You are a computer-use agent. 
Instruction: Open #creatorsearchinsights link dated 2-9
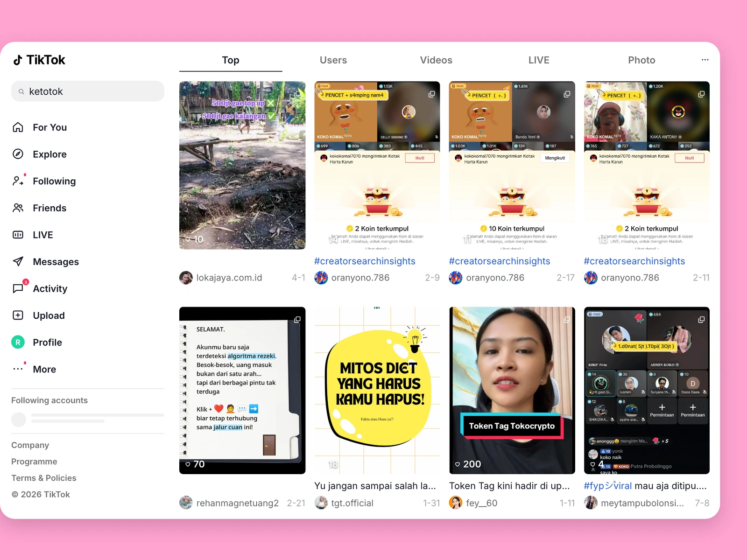click(x=365, y=261)
